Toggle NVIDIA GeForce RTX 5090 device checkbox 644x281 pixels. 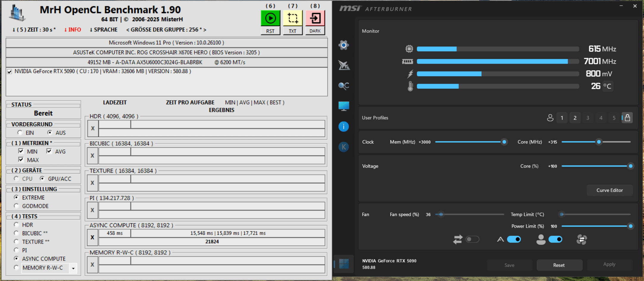tap(10, 71)
